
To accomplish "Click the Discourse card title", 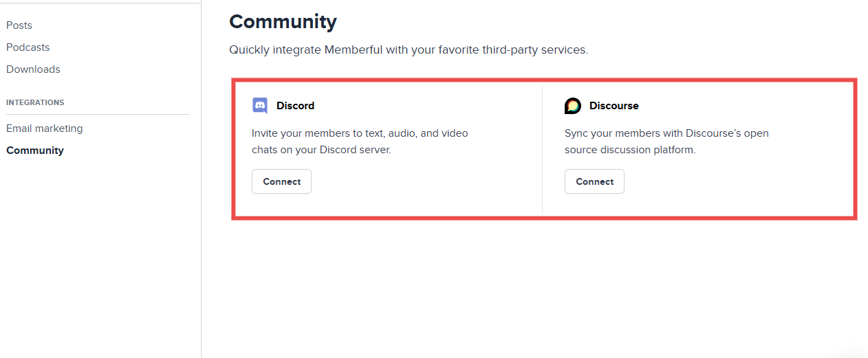I will [x=614, y=106].
